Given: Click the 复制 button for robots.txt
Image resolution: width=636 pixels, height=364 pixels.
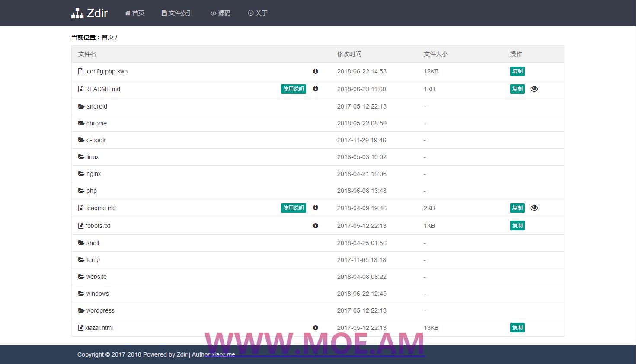Looking at the screenshot, I should tap(517, 226).
